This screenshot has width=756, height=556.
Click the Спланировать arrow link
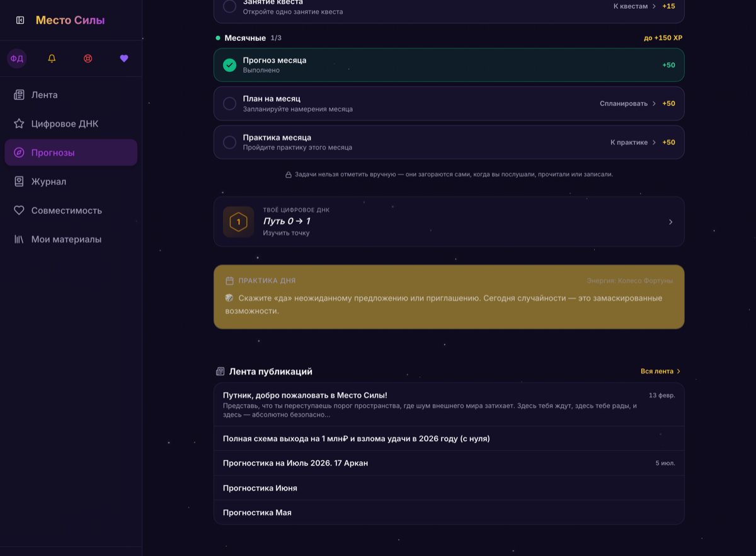[x=628, y=103]
